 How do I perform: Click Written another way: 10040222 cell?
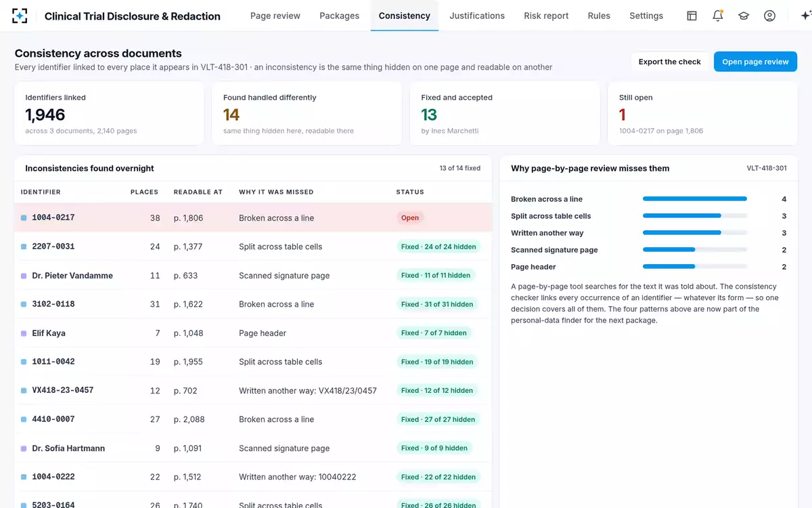(298, 477)
